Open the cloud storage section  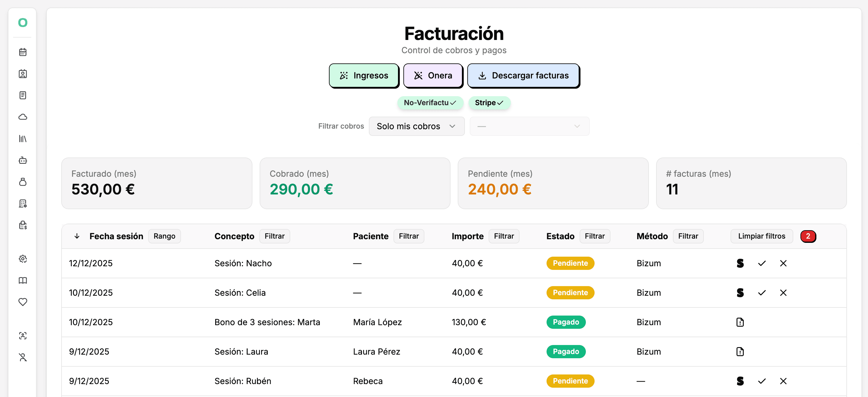click(x=23, y=117)
